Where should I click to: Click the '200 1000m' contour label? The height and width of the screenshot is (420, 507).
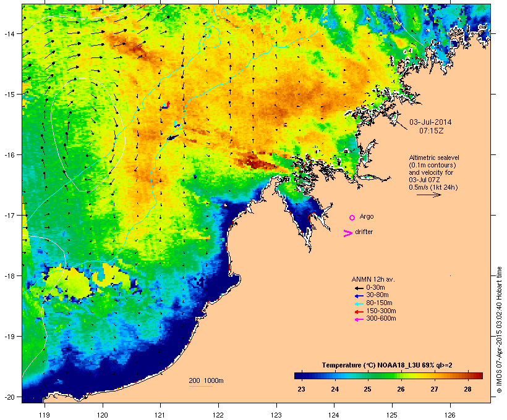(x=206, y=380)
